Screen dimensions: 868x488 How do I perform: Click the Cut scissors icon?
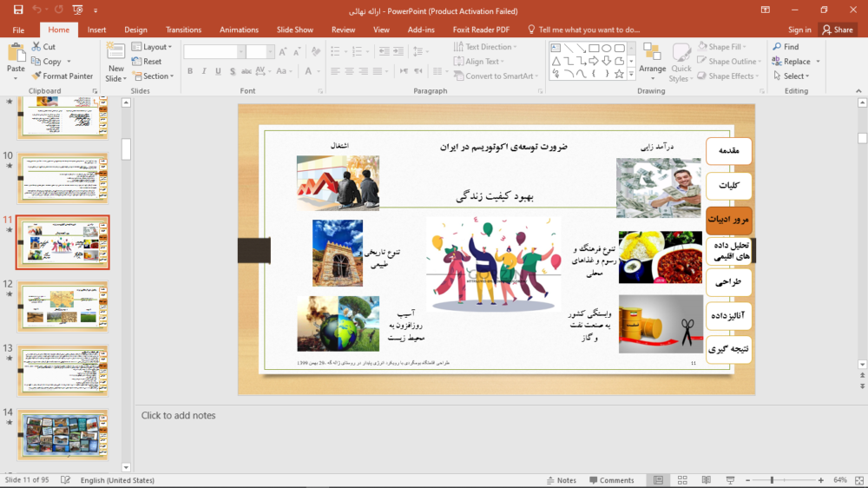tap(36, 47)
